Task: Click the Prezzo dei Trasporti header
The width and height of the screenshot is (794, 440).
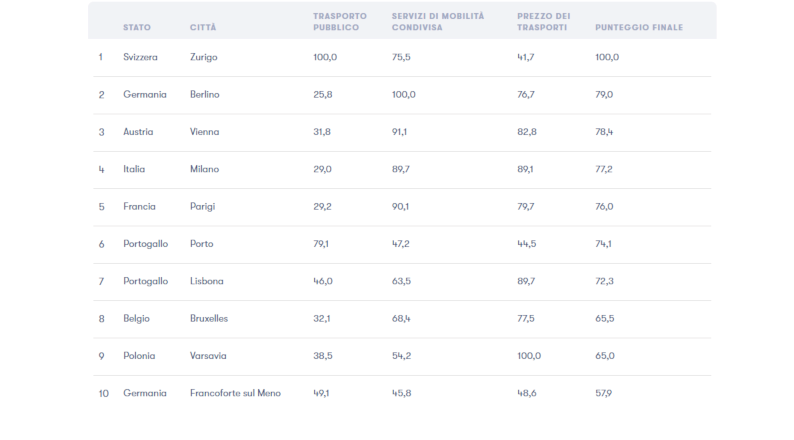Action: pyautogui.click(x=544, y=22)
